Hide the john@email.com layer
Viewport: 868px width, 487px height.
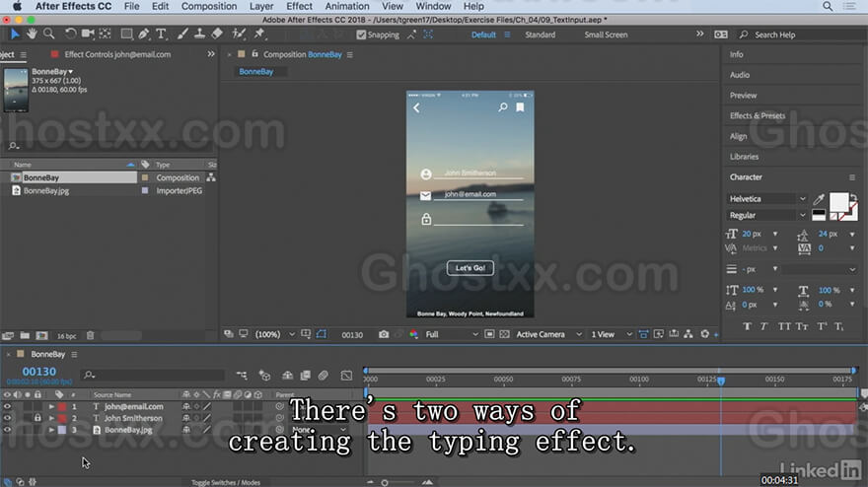(7, 406)
